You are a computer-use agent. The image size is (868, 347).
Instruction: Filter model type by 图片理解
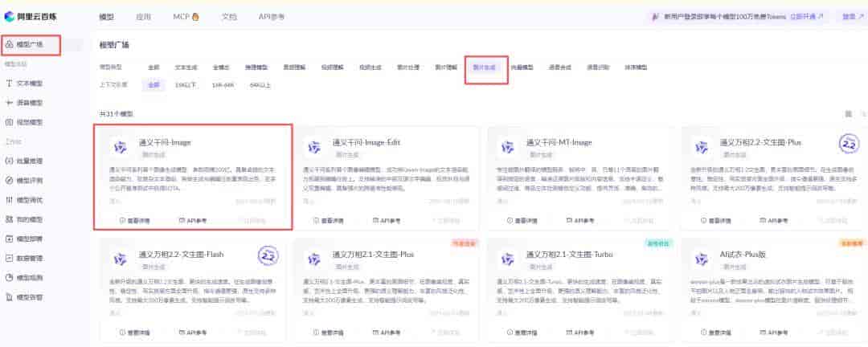point(446,67)
